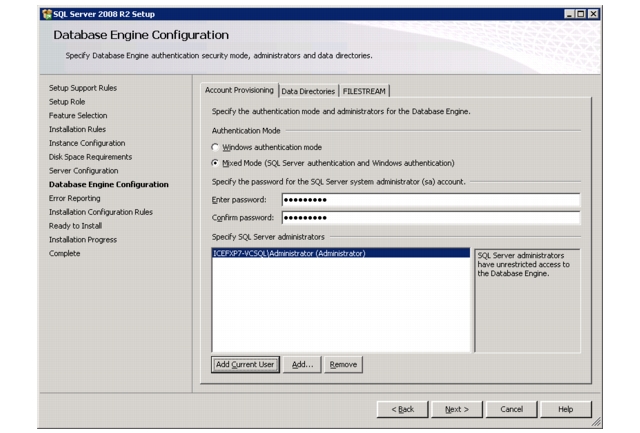
Task: Open the FILESTREAM tab
Action: [x=364, y=91]
